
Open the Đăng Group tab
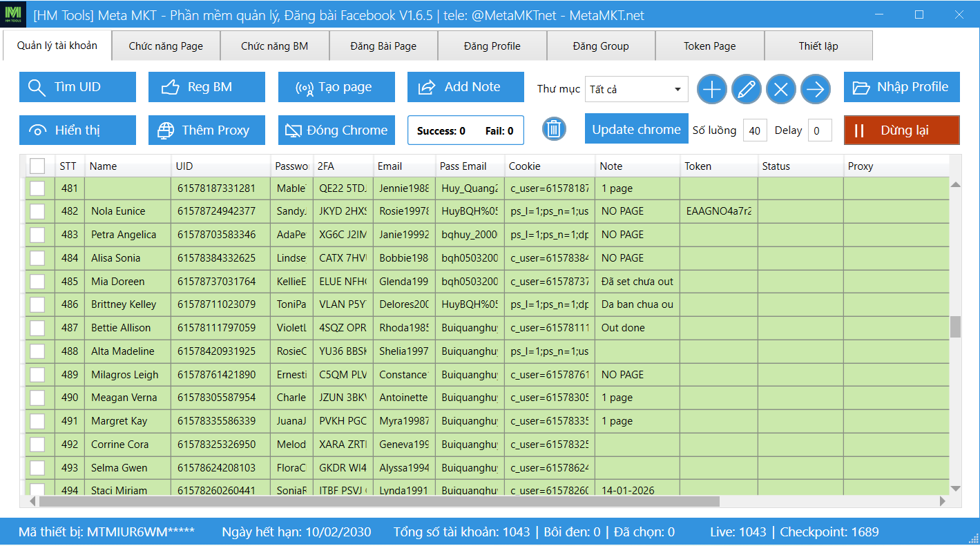coord(601,46)
